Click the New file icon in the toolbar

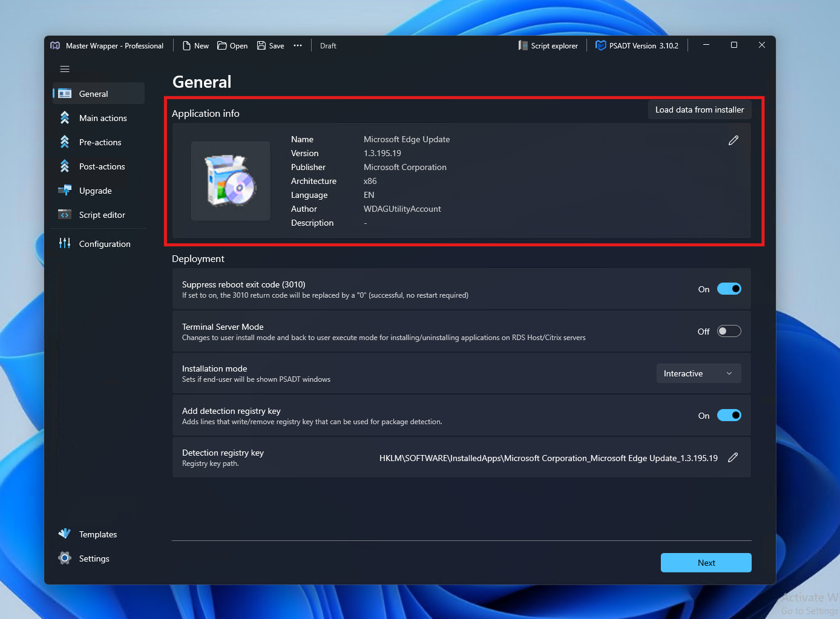186,45
